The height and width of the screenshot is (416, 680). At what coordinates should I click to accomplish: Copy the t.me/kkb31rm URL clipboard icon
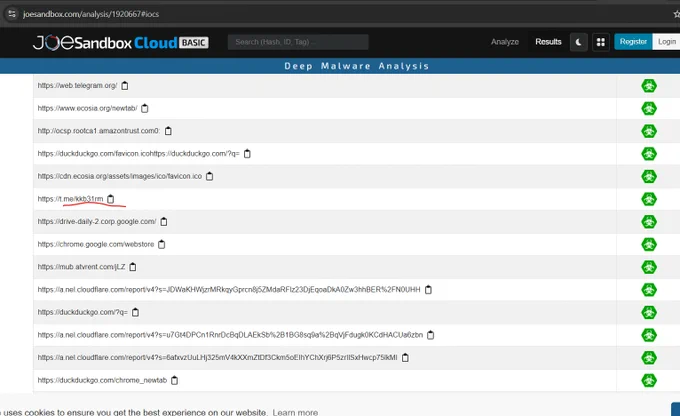coord(111,199)
